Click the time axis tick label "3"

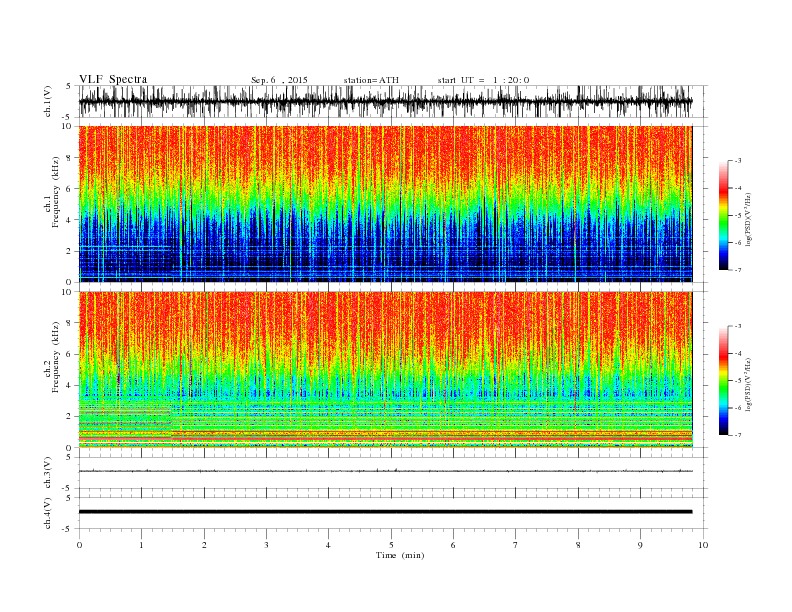266,545
